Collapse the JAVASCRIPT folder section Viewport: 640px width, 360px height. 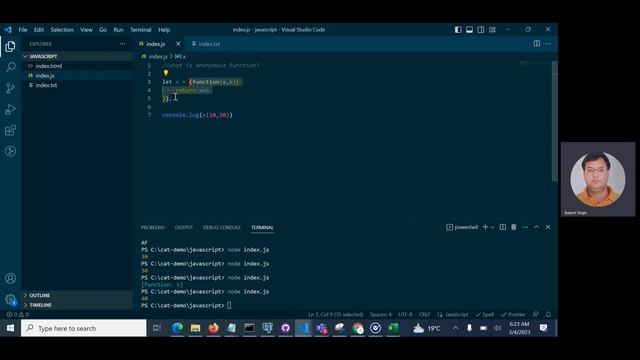click(x=77, y=56)
